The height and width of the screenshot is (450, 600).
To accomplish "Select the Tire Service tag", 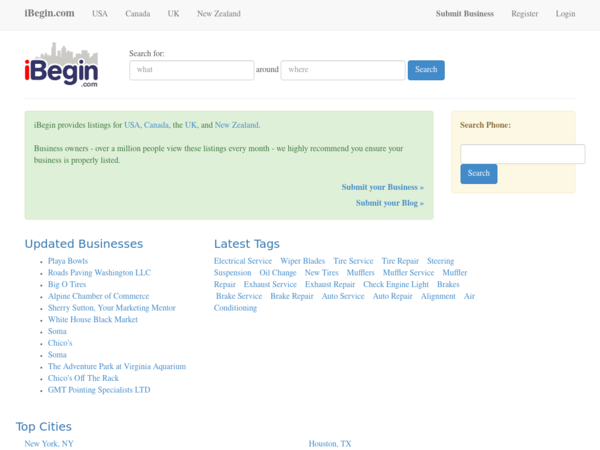I will pos(353,261).
